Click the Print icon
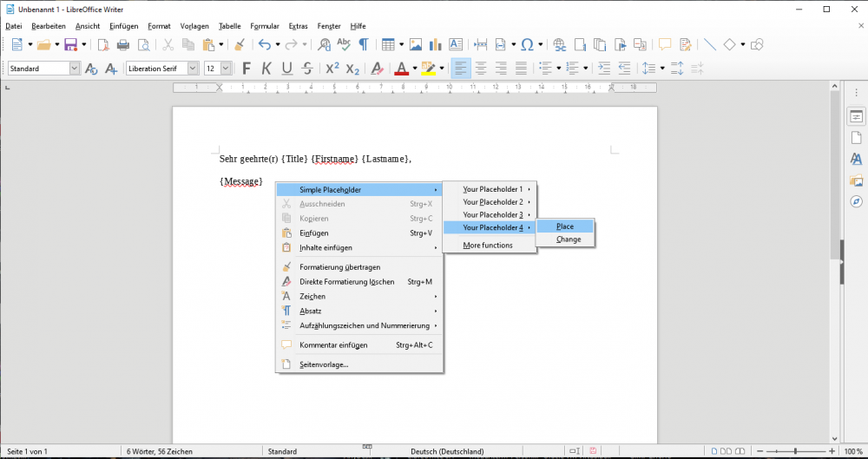 (123, 45)
